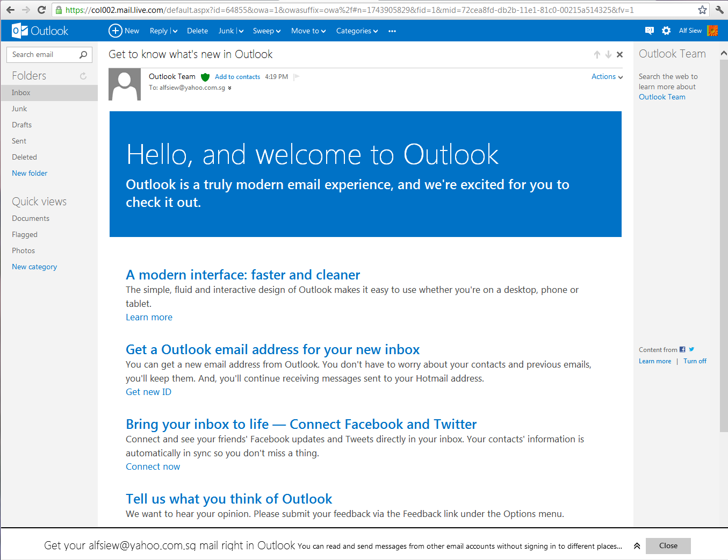Screen dimensions: 728x560
Task: Click the scrollbar up arrow
Action: [x=724, y=53]
